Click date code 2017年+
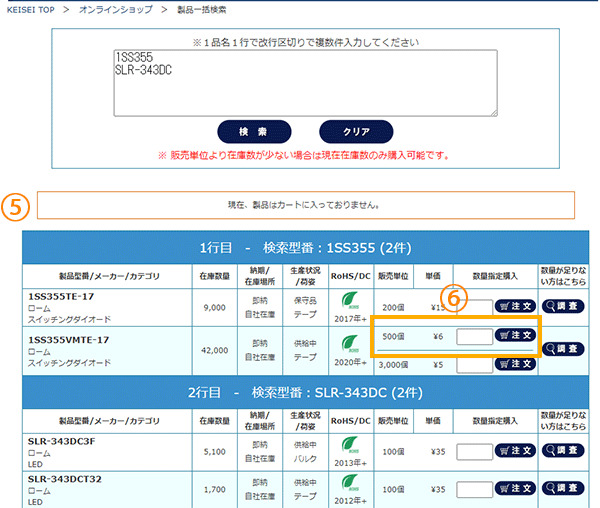600x508 pixels. click(x=351, y=319)
